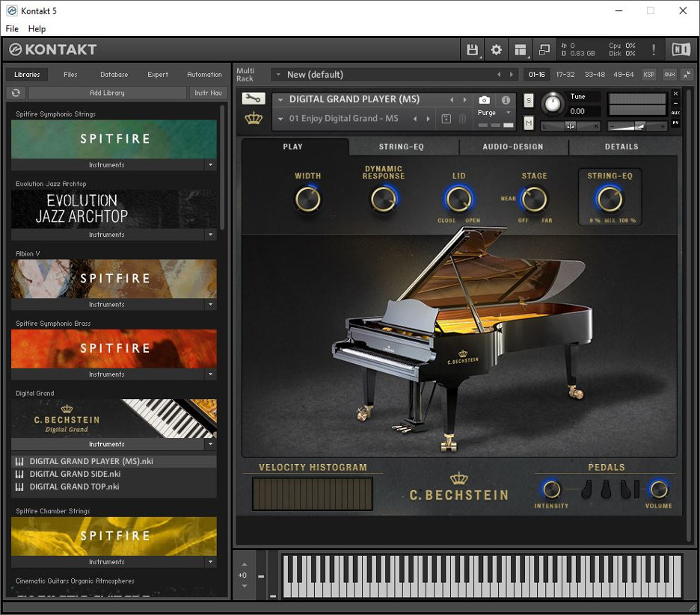
Task: Select previous snapshot for 01 Enjoy Digital Grand
Action: (x=415, y=119)
